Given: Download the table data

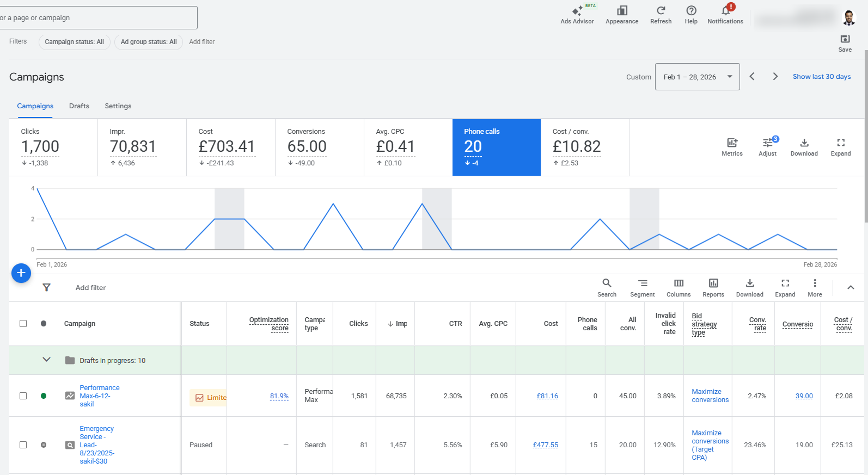Looking at the screenshot, I should [x=750, y=288].
